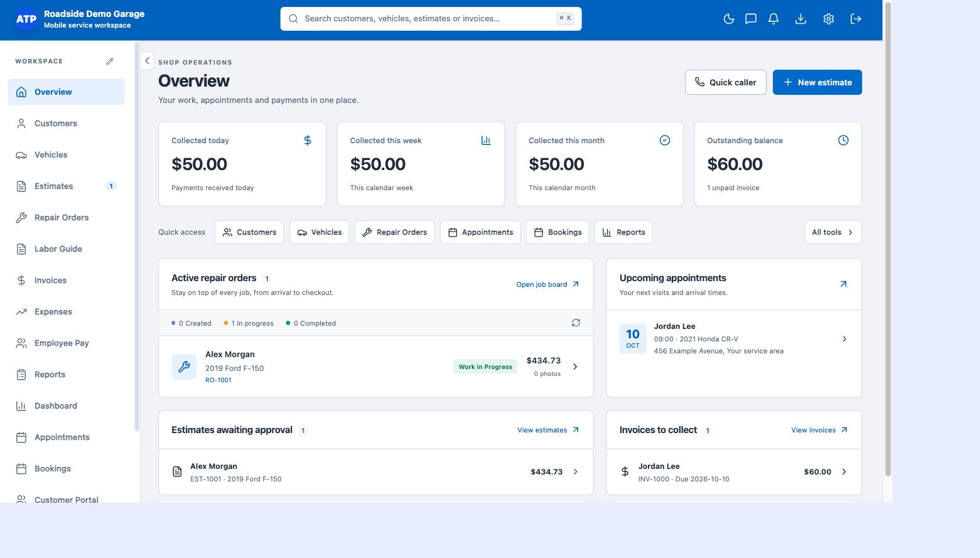Click the page vertical scrollbar
Image resolution: width=980 pixels, height=558 pixels.
[x=888, y=239]
